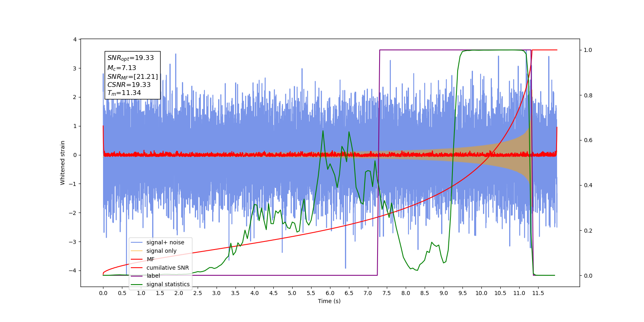Click the right y-axis tick label 0.2
644x322 pixels.
pos(588,231)
